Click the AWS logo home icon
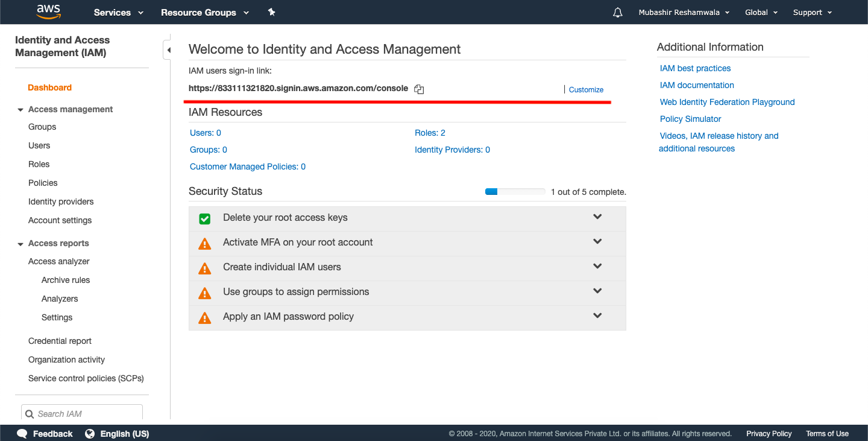Viewport: 868px width, 441px height. pos(48,11)
